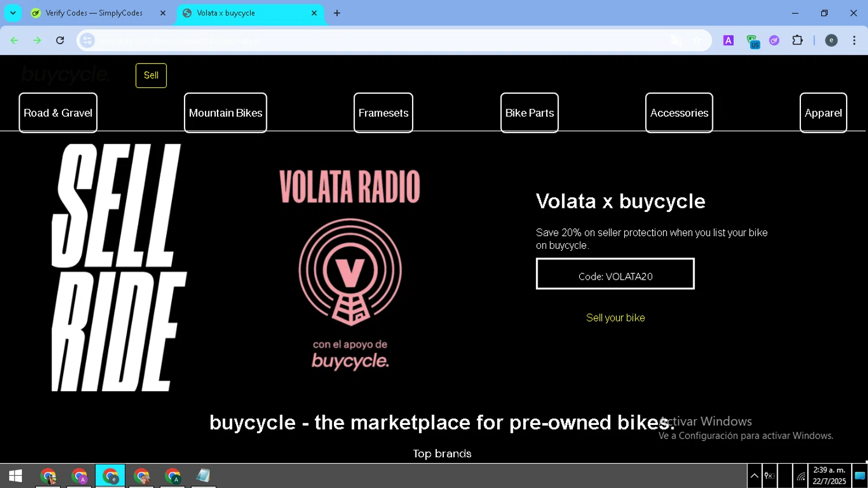Open the highlighted Chrome taskbar icon with 'e' badge
Screen dimensions: 868x488
point(110,476)
